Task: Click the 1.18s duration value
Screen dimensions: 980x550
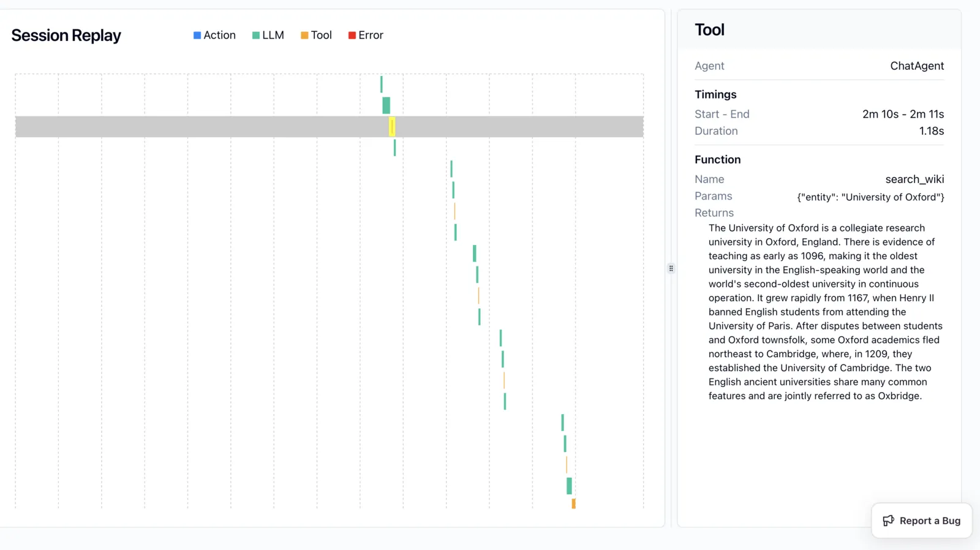Action: coord(932,131)
